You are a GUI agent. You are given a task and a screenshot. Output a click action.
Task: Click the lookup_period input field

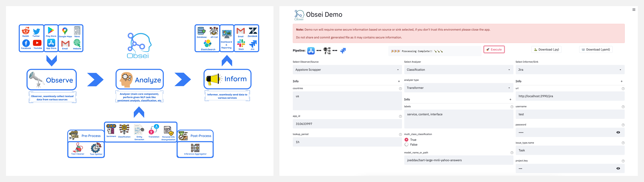point(347,142)
